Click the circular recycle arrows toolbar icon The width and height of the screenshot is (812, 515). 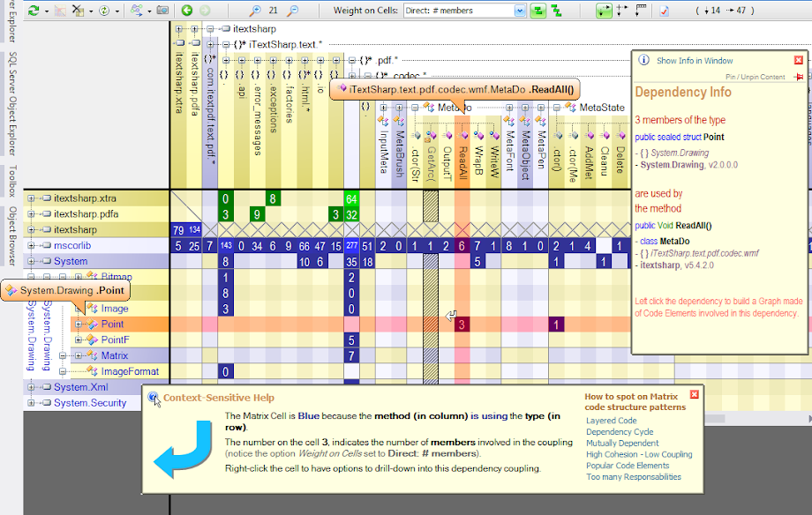(104, 11)
